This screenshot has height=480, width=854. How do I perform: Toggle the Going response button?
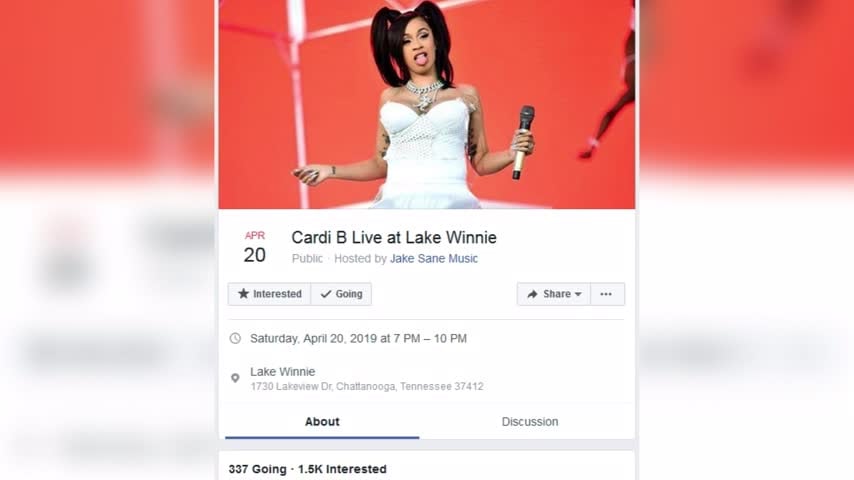[x=341, y=294]
